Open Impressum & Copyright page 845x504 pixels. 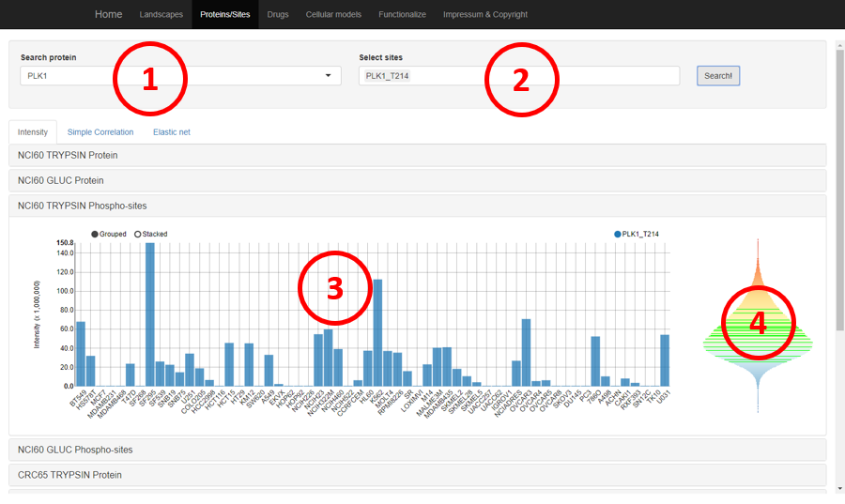tap(484, 14)
